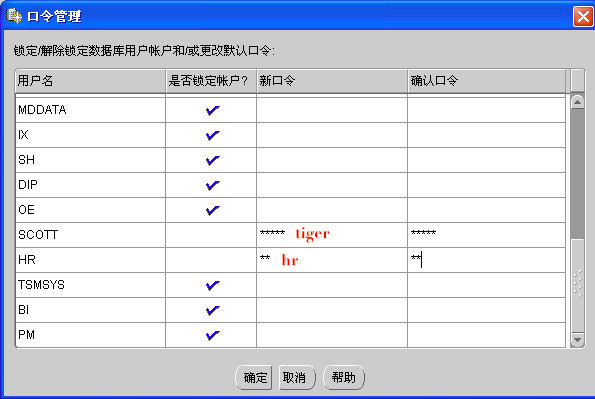Click the 取消 button

pyautogui.click(x=297, y=377)
